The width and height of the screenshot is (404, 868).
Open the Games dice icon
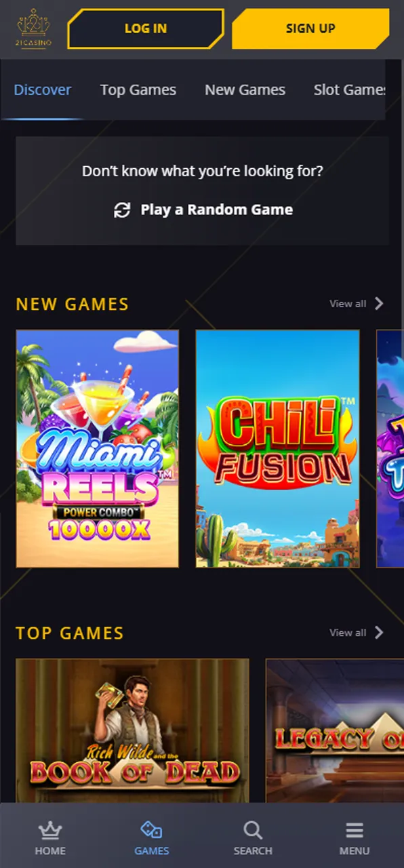coord(151,830)
